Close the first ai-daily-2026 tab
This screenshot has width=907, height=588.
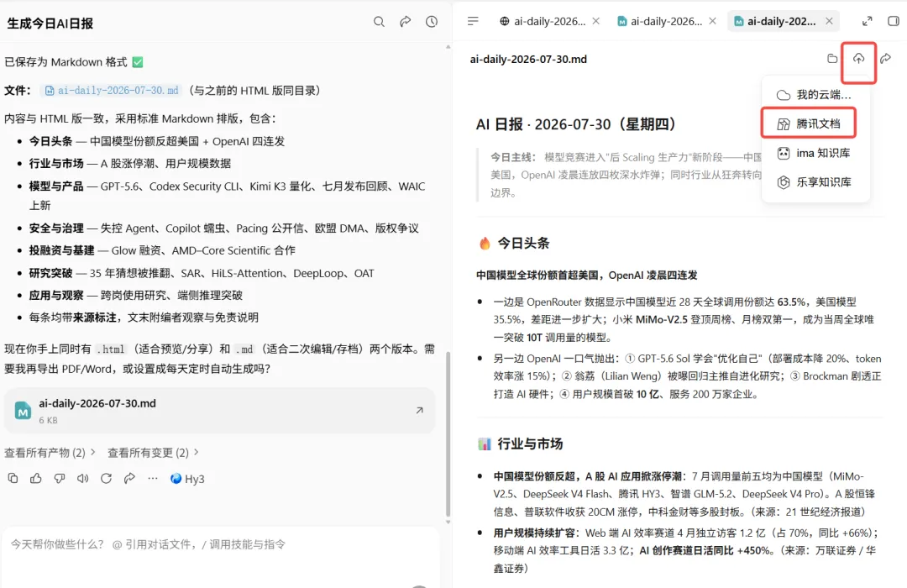(x=595, y=21)
